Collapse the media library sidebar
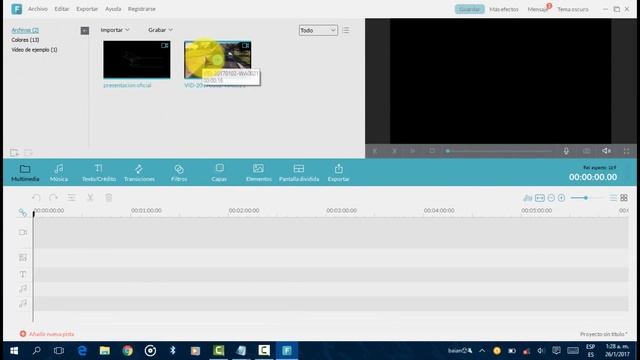The height and width of the screenshot is (360, 640). (84, 31)
